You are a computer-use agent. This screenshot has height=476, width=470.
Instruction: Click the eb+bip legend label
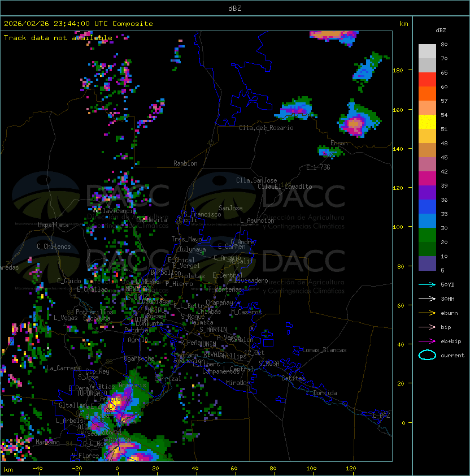(x=451, y=341)
